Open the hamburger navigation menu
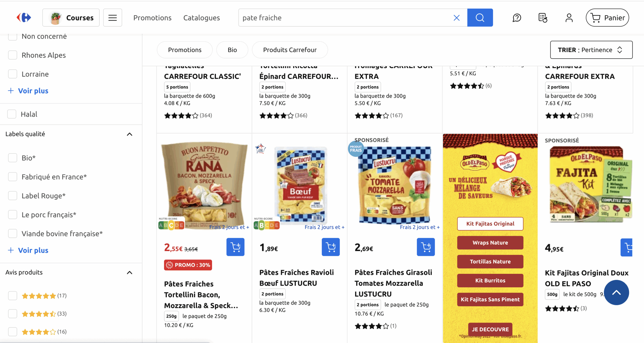Viewport: 644px width, 343px height. coord(112,17)
